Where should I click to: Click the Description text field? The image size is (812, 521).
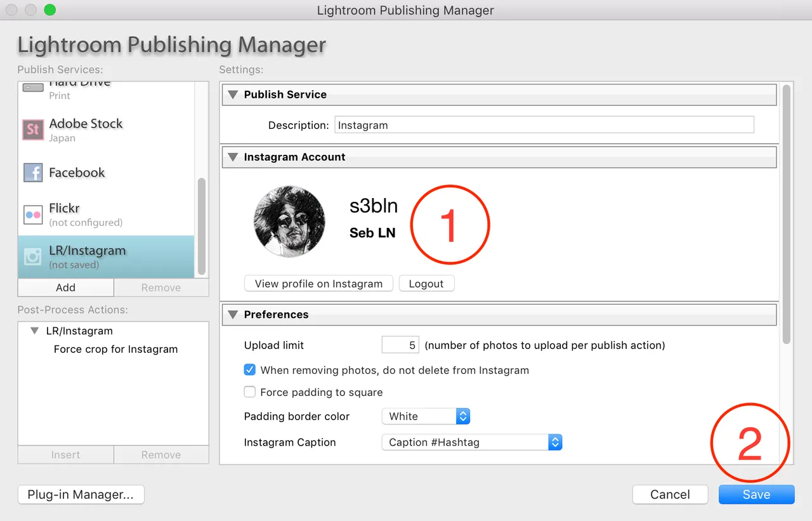point(544,125)
